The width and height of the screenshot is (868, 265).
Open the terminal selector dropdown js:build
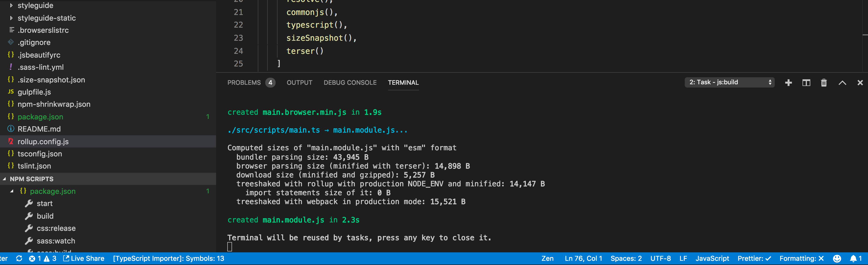click(x=730, y=82)
